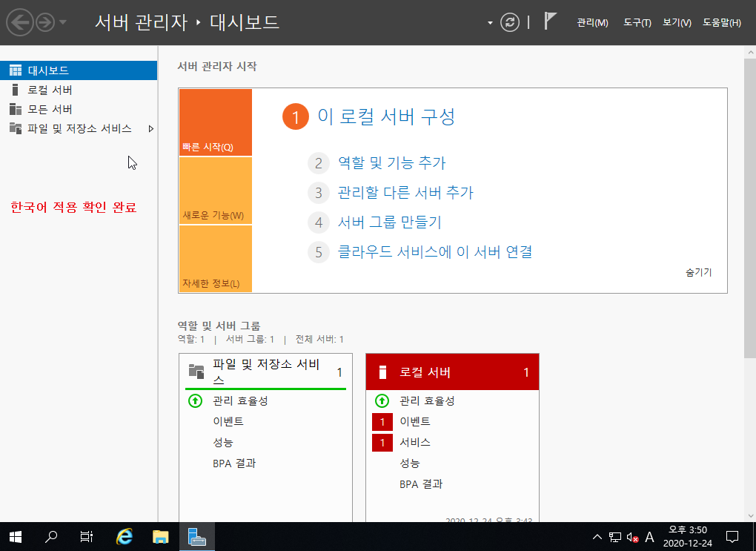Click Server Manager taskbar icon

pyautogui.click(x=196, y=536)
